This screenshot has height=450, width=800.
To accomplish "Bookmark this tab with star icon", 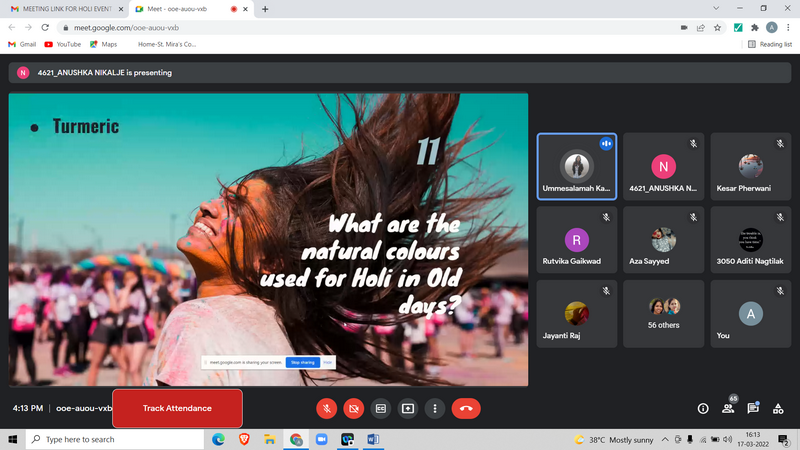I will coord(717,28).
